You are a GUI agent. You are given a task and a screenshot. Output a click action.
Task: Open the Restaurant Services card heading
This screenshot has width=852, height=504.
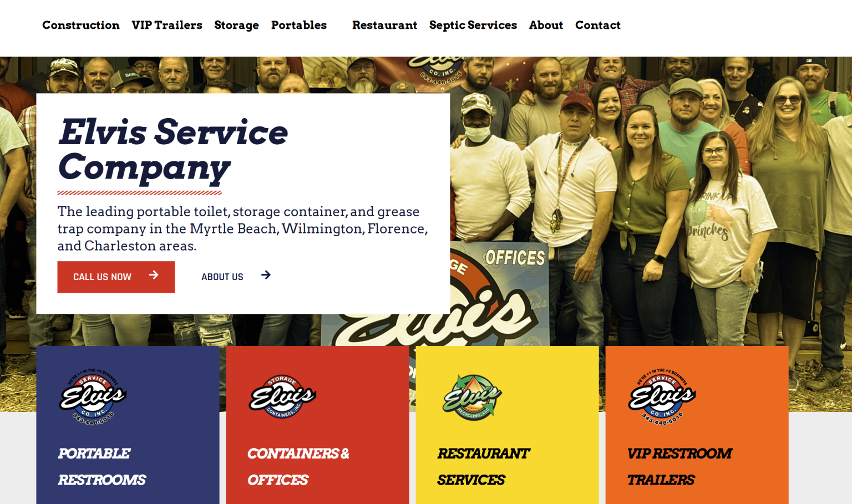(484, 466)
